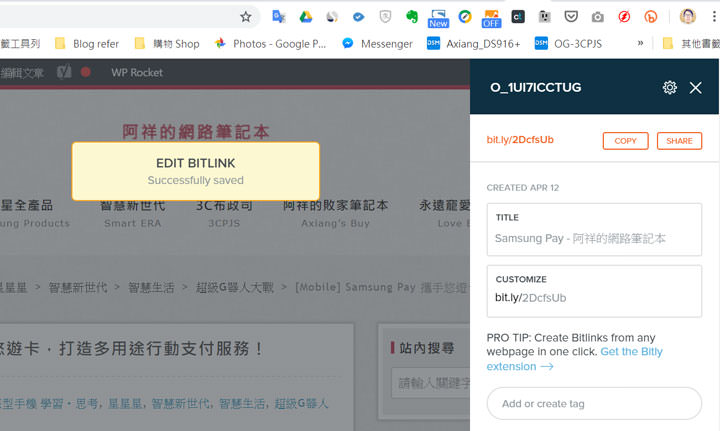Click 智慧生活 in the breadcrumb
Viewport: 720px width, 431px height.
coord(151,287)
